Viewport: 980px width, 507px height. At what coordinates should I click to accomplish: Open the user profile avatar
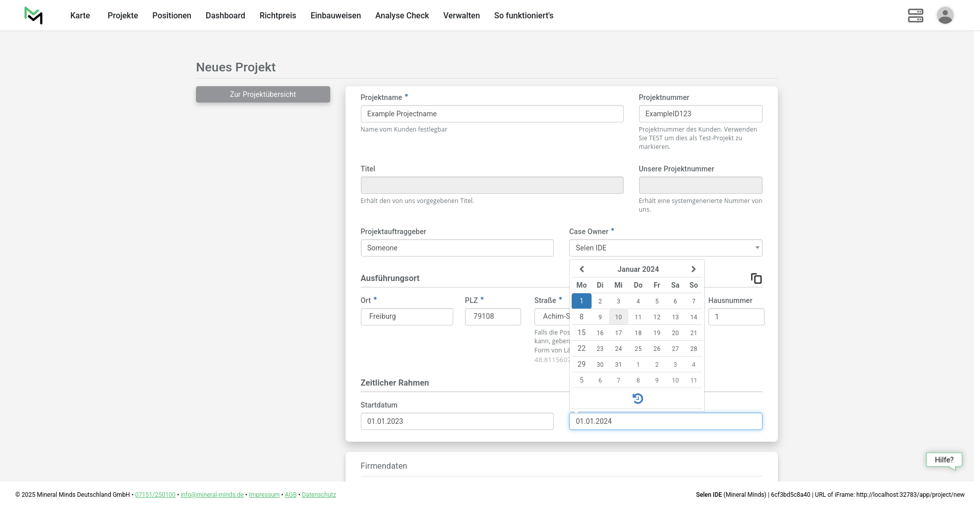click(945, 15)
